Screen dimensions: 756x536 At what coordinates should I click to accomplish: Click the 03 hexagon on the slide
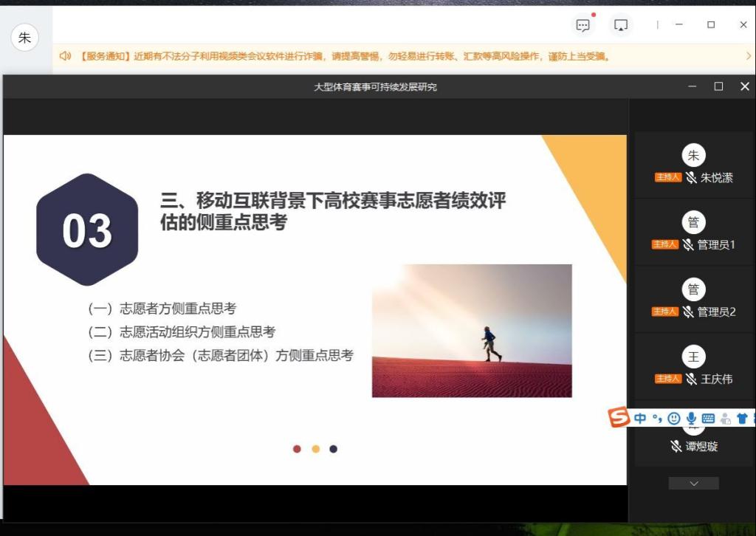pos(87,230)
